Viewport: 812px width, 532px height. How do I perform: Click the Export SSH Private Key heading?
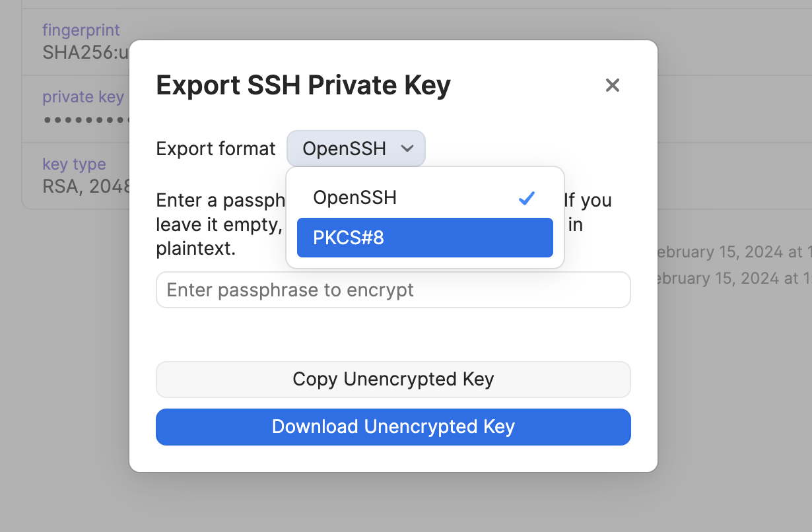click(303, 85)
